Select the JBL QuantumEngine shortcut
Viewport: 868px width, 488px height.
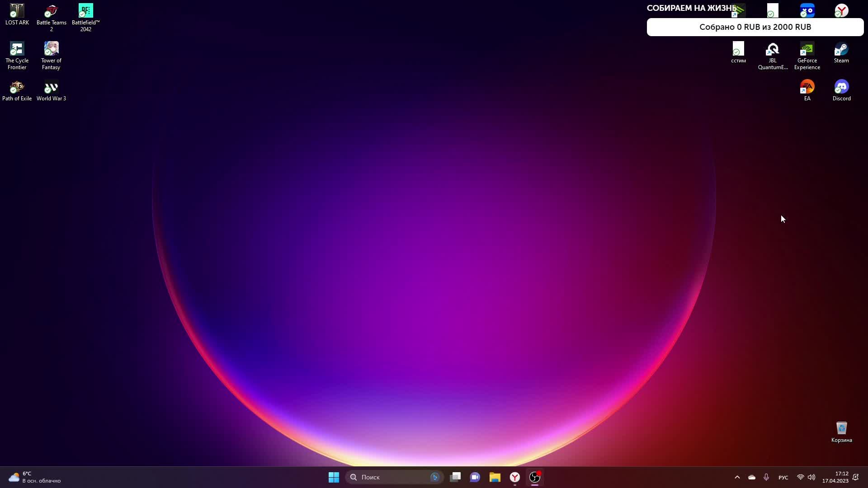coord(773,49)
